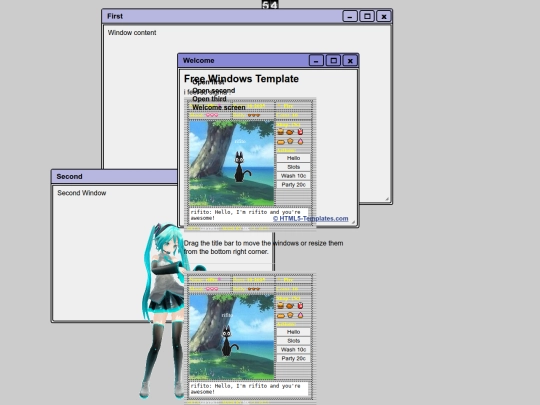The image size is (540, 405).
Task: Choose Wash 10c in lower pet widget
Action: [293, 350]
